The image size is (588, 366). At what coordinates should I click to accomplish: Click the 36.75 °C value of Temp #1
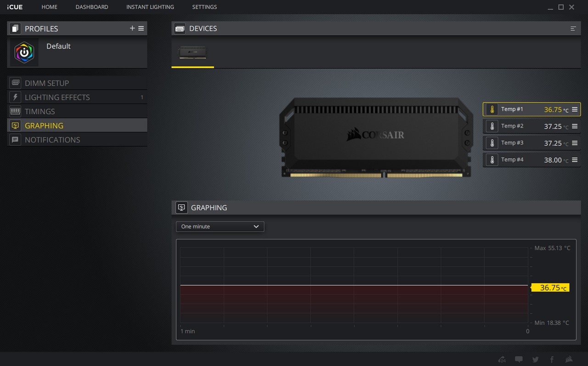tap(556, 110)
